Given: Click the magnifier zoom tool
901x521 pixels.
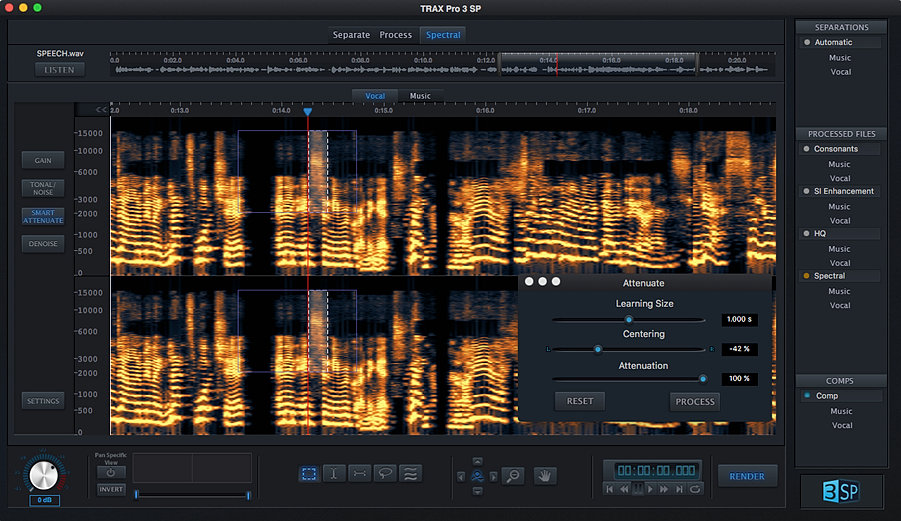Looking at the screenshot, I should (x=513, y=476).
